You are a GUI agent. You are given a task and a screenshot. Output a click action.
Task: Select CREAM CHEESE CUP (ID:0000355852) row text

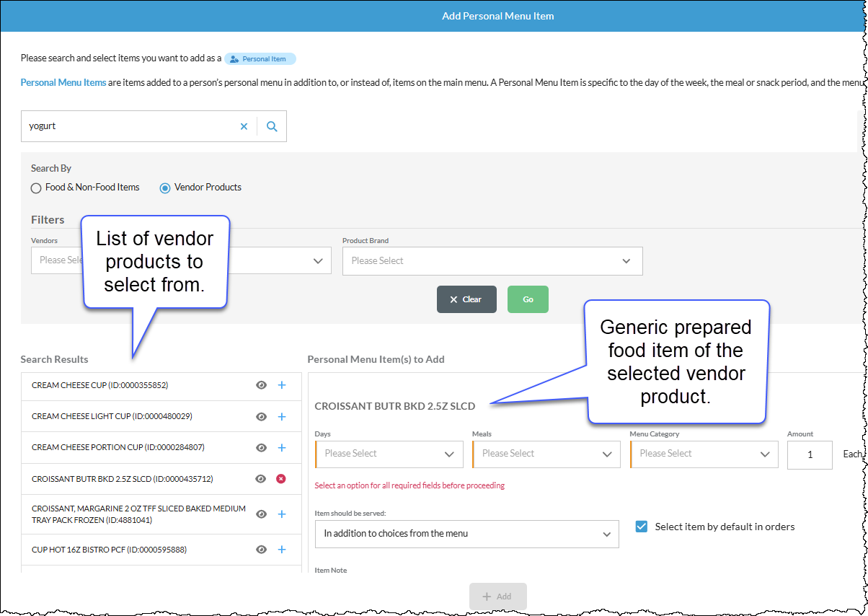(99, 385)
